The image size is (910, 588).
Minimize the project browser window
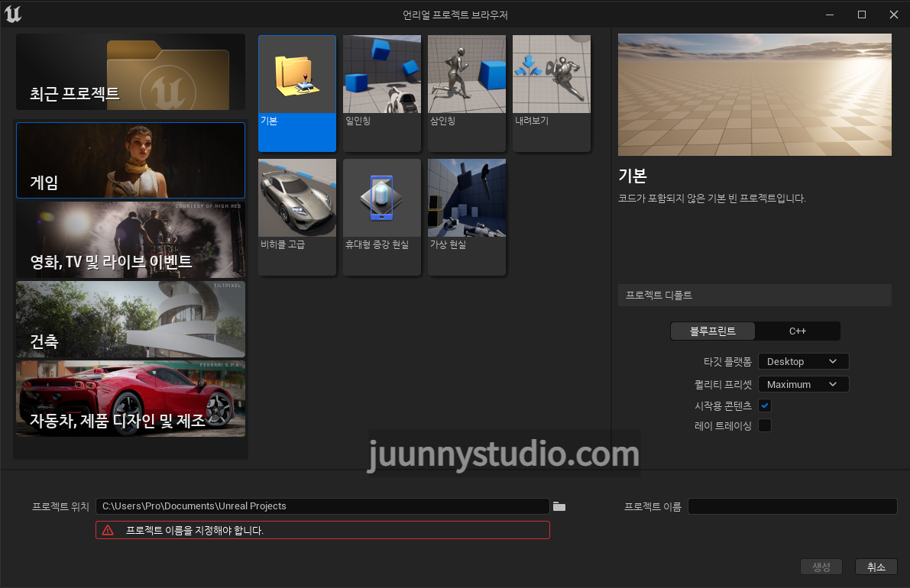click(829, 15)
